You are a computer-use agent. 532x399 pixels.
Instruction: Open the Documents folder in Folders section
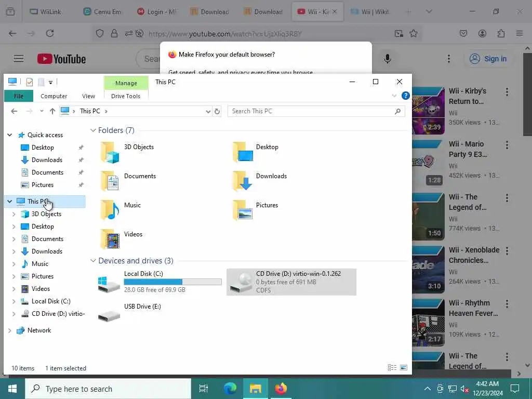click(110, 181)
